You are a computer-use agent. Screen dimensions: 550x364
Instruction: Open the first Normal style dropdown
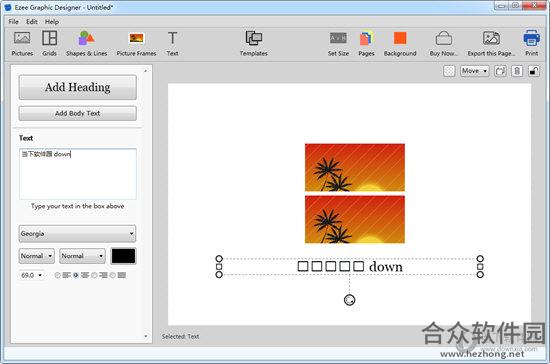coord(36,256)
